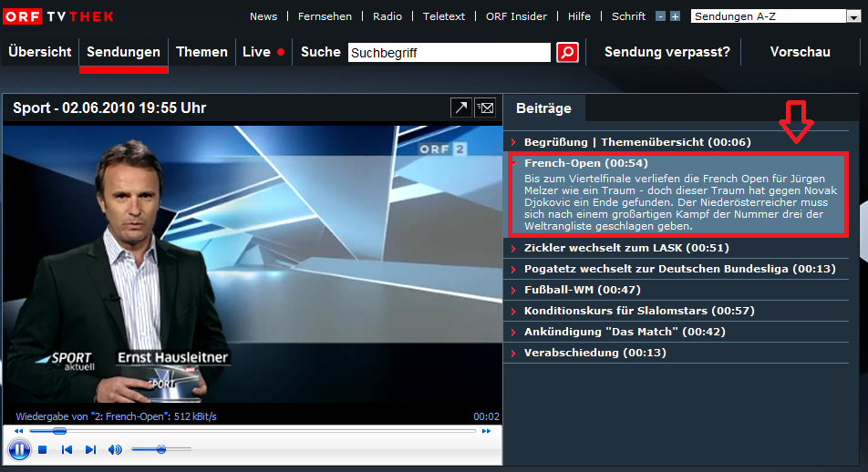Skip to previous clip button
Viewport: 868px width, 472px height.
(67, 450)
